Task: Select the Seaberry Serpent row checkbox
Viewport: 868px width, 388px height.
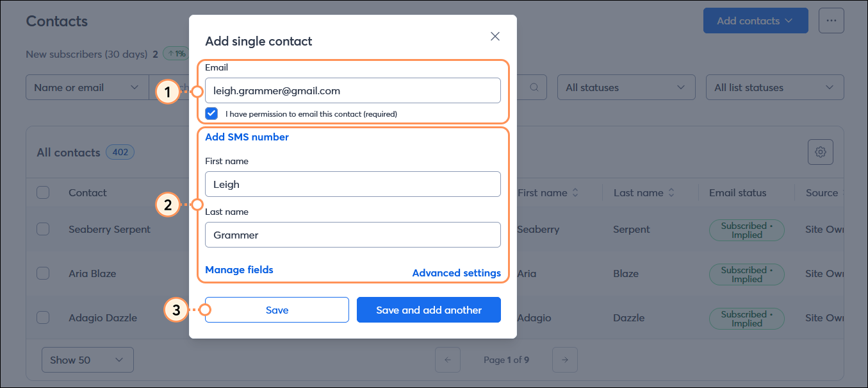Action: click(x=43, y=229)
